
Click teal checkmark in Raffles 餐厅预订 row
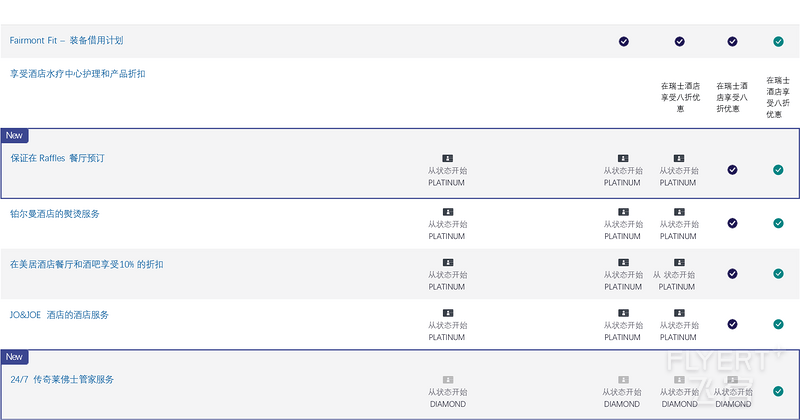click(778, 170)
